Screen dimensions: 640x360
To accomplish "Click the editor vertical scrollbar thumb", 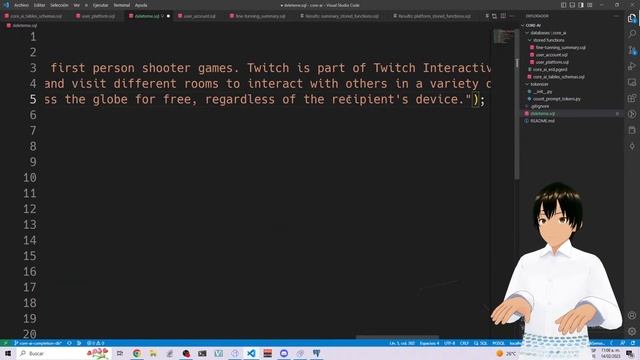I will [x=517, y=104].
